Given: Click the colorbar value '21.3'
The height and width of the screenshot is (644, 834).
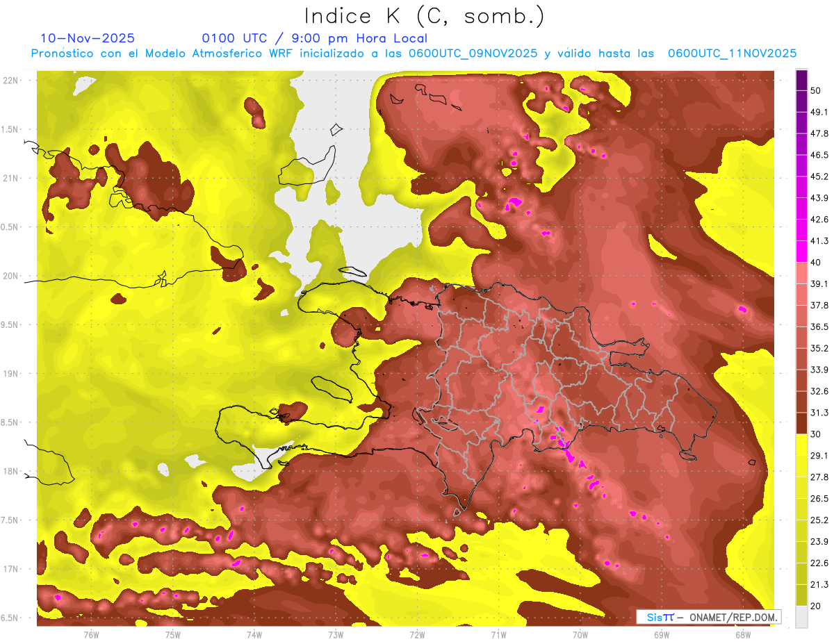Looking at the screenshot, I should tap(819, 584).
